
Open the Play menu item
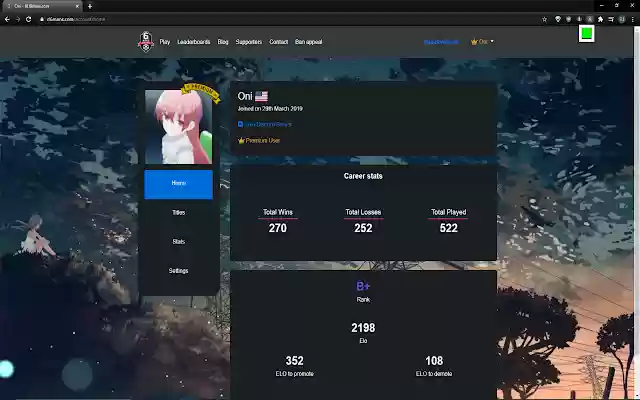pyautogui.click(x=165, y=42)
